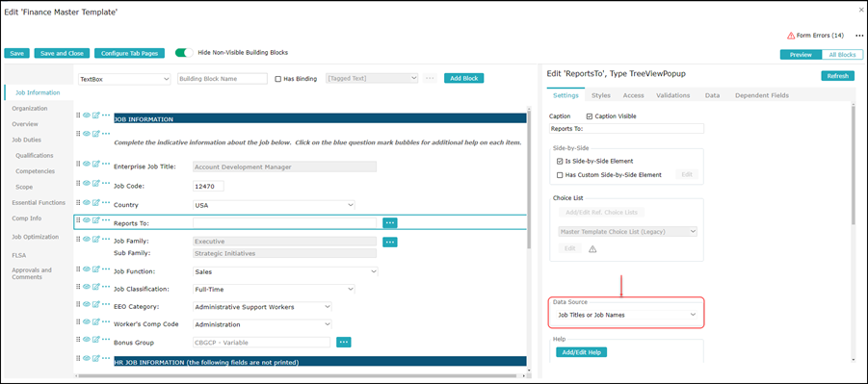Click the drag handle on Job Classification row

(78, 286)
